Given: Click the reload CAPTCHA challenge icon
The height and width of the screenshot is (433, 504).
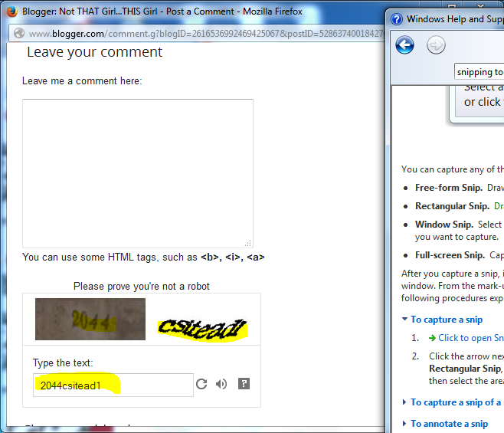Looking at the screenshot, I should 201,384.
